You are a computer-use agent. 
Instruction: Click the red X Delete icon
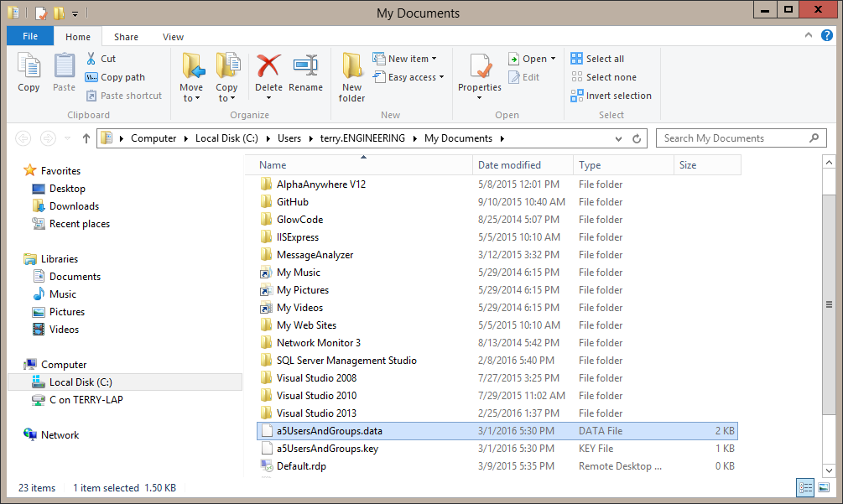[268, 66]
